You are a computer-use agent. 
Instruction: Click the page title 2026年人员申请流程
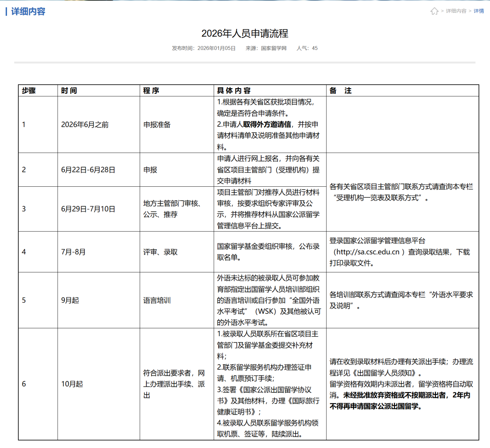pyautogui.click(x=245, y=33)
